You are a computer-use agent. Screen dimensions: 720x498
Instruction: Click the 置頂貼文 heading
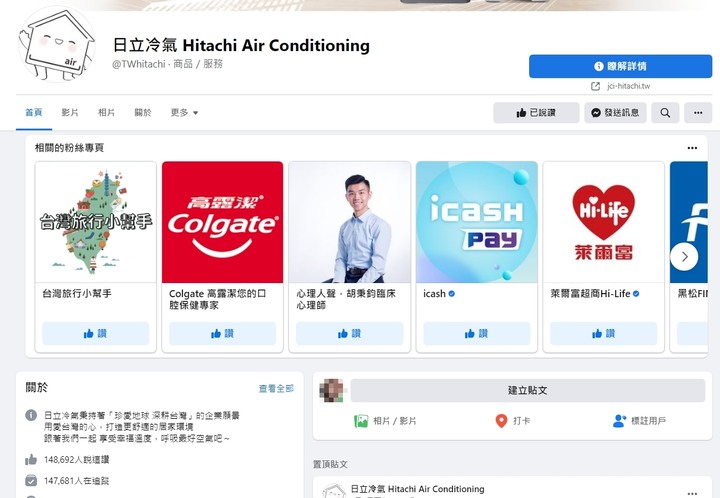[x=330, y=464]
